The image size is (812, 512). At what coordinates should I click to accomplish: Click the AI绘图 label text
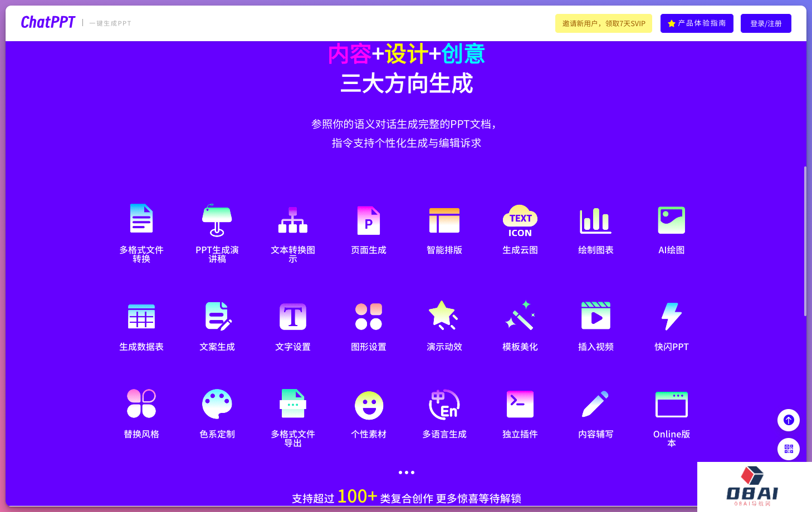coord(672,250)
